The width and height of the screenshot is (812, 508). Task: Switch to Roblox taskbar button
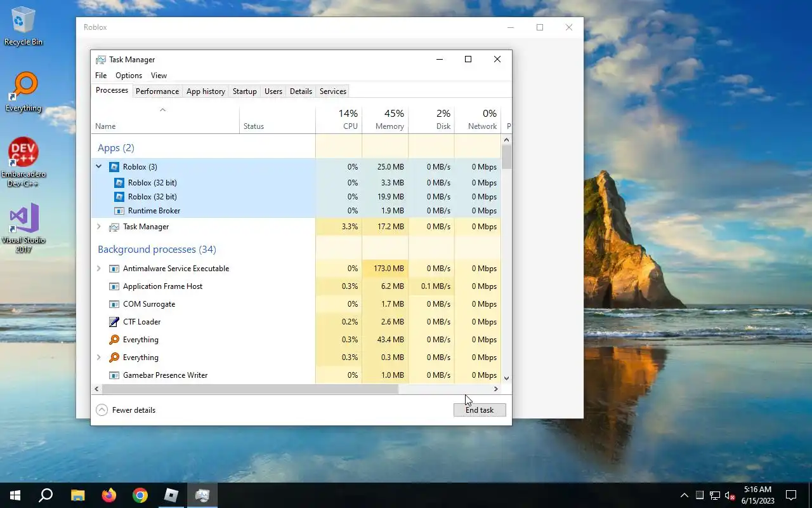171,495
